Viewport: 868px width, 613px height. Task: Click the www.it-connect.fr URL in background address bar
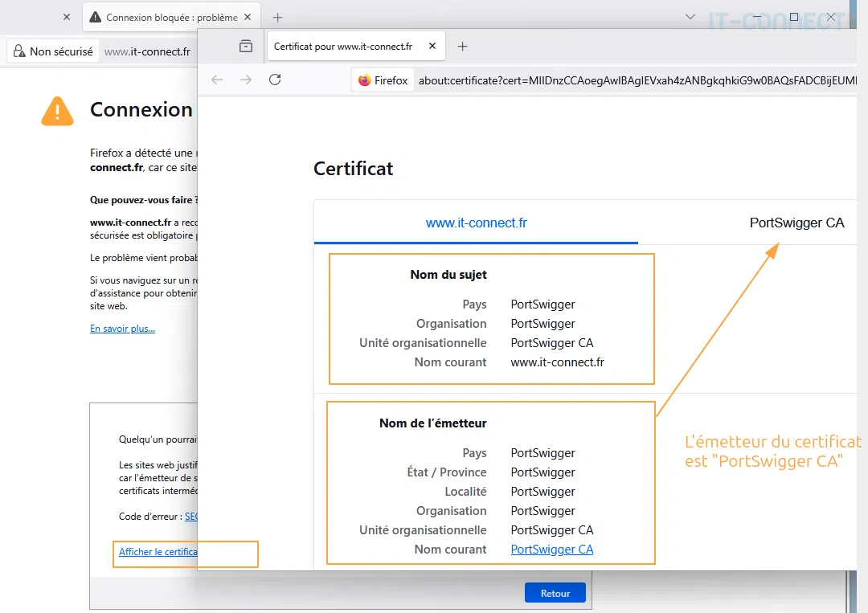[147, 51]
